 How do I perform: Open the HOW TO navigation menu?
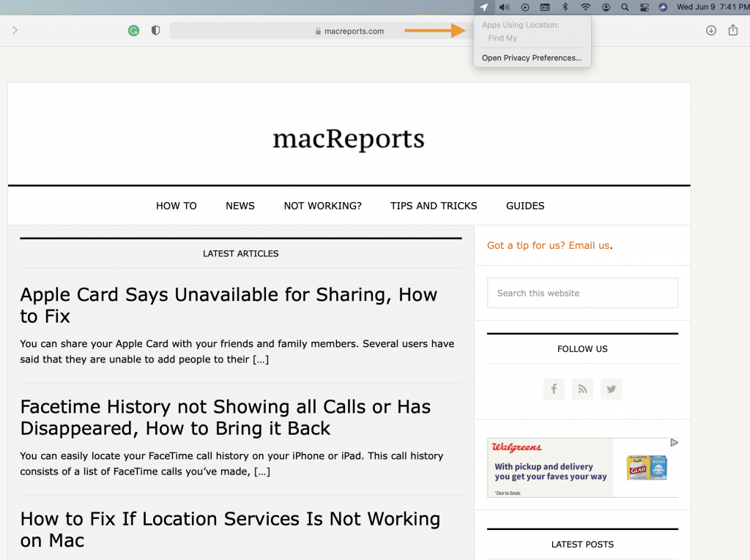(x=176, y=206)
